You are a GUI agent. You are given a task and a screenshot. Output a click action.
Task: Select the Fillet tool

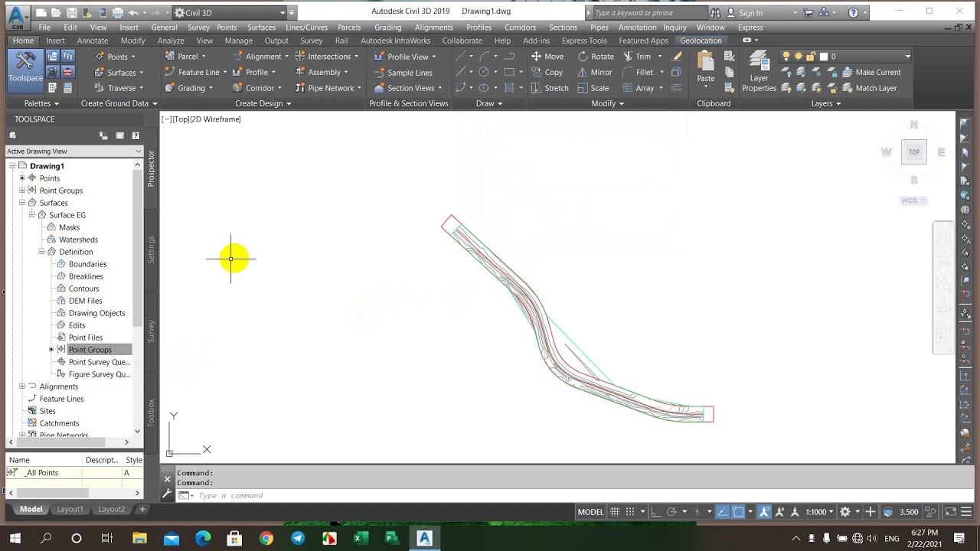pos(638,72)
